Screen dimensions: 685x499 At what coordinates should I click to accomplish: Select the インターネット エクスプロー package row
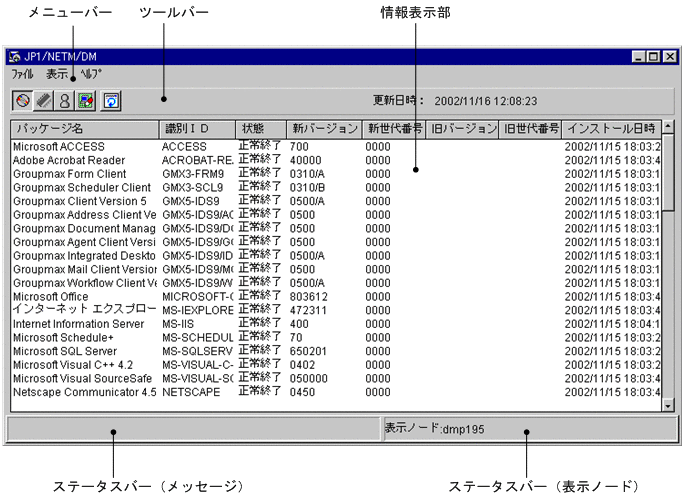coord(336,310)
